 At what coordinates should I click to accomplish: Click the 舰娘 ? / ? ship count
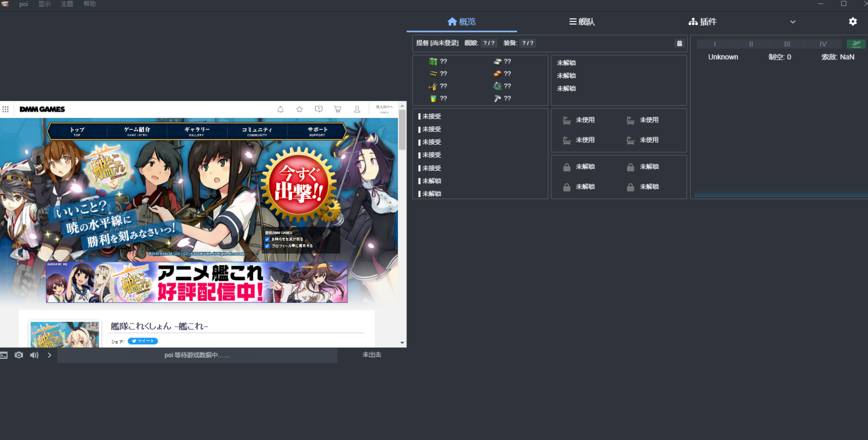click(x=480, y=43)
